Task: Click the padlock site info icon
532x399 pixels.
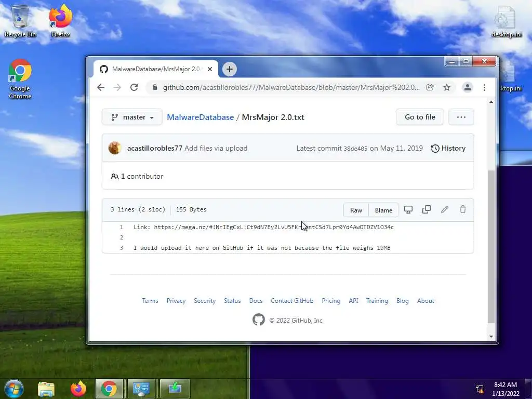Action: click(155, 87)
